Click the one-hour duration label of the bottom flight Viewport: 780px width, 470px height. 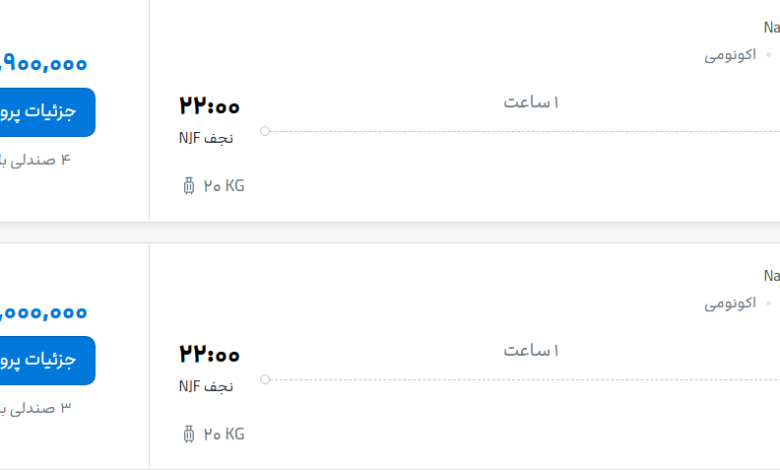point(531,351)
